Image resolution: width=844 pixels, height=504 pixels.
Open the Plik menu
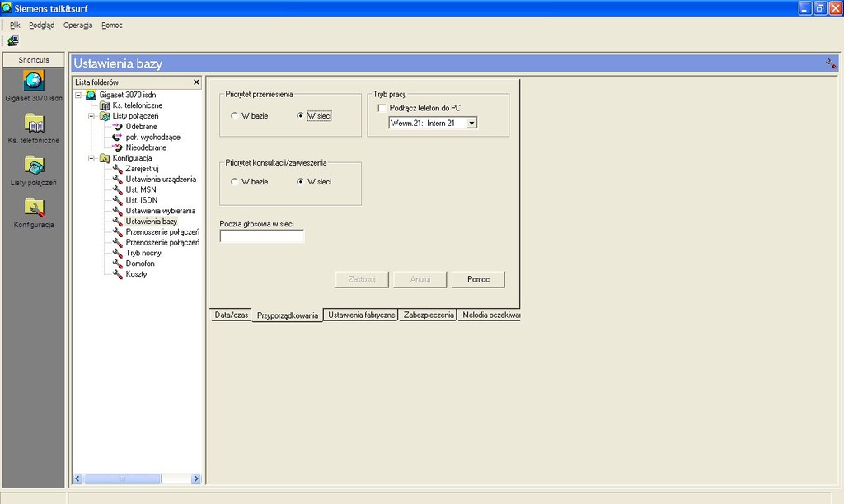tap(15, 26)
